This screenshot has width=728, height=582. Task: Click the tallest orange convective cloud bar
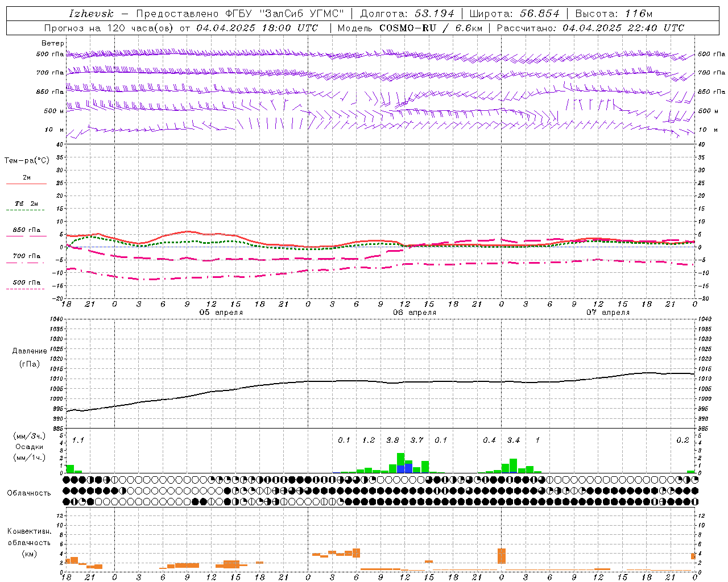(502, 556)
